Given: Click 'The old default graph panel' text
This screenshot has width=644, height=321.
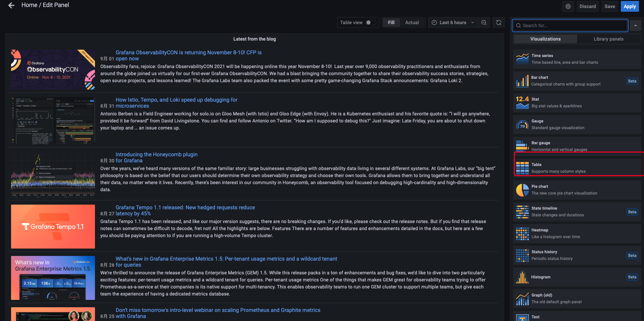Looking at the screenshot, I should pyautogui.click(x=556, y=302).
